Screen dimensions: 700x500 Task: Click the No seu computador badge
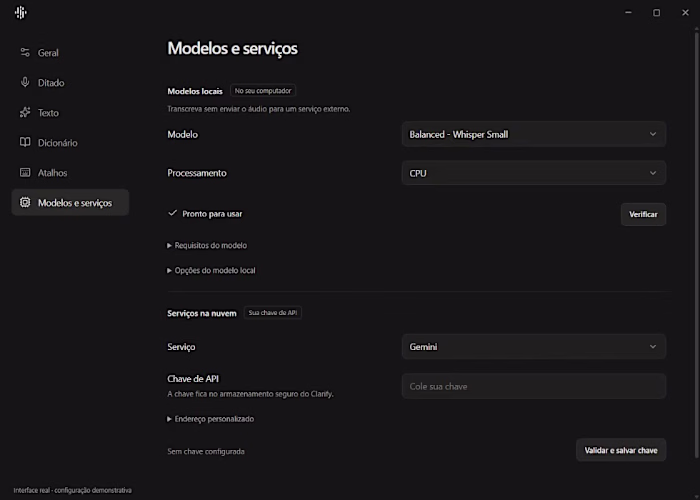coord(263,91)
